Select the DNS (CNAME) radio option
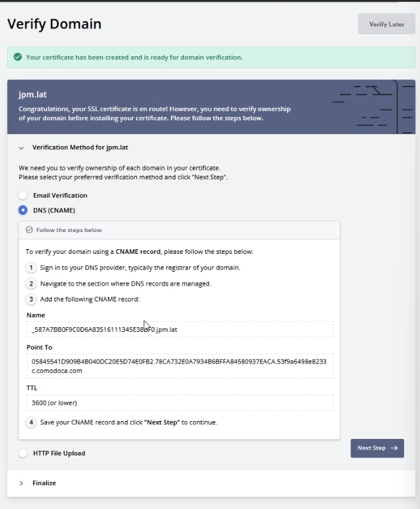 (23, 211)
